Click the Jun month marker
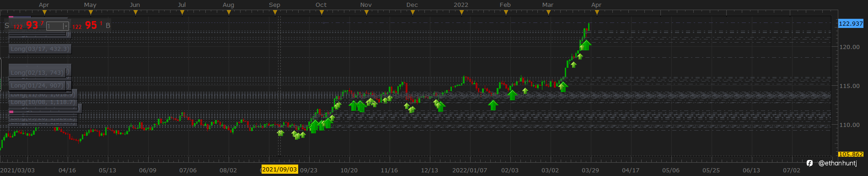Image resolution: width=868 pixels, height=176 pixels. coord(135,5)
